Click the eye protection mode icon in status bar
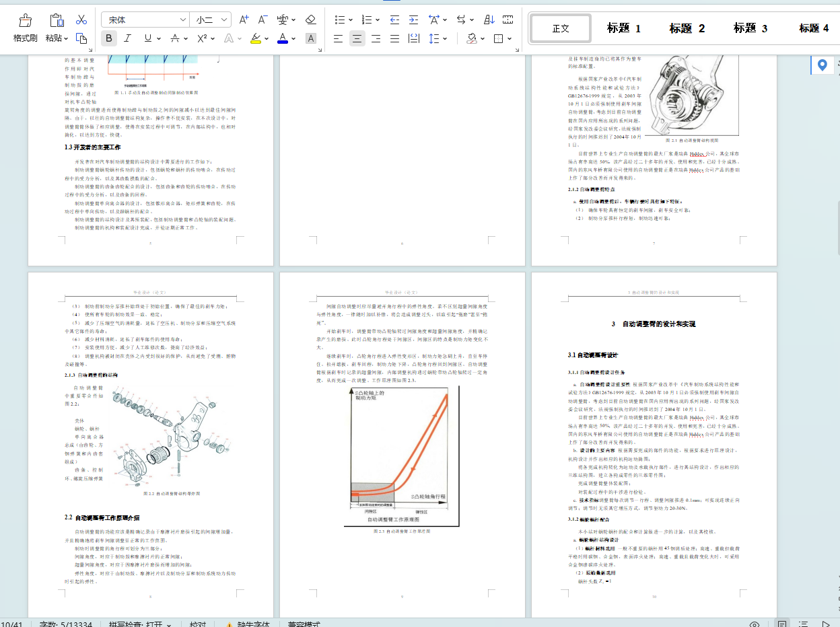 [x=755, y=624]
